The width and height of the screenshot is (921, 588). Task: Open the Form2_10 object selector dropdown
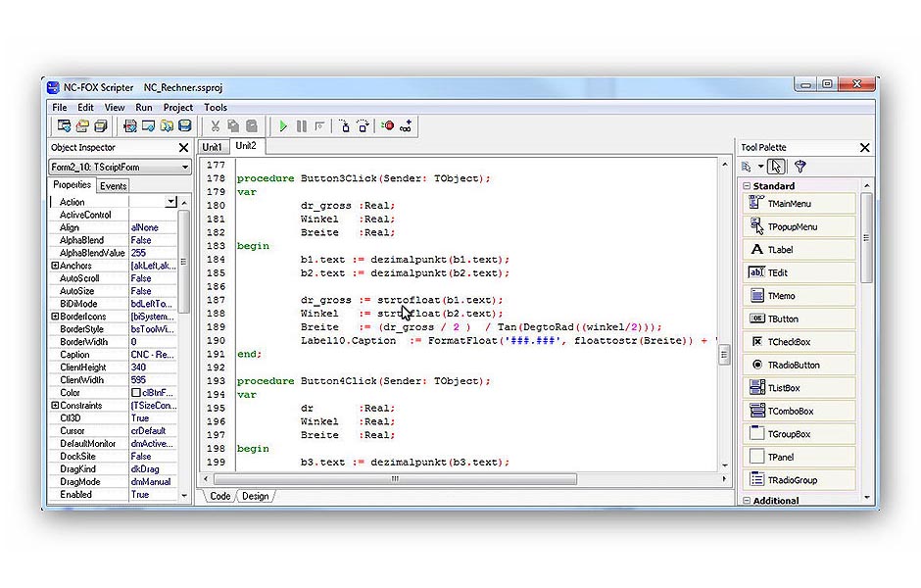(x=185, y=168)
